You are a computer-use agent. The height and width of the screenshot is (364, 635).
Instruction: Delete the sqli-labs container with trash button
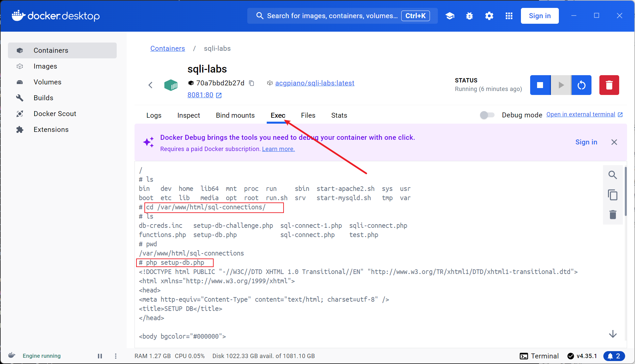point(609,85)
